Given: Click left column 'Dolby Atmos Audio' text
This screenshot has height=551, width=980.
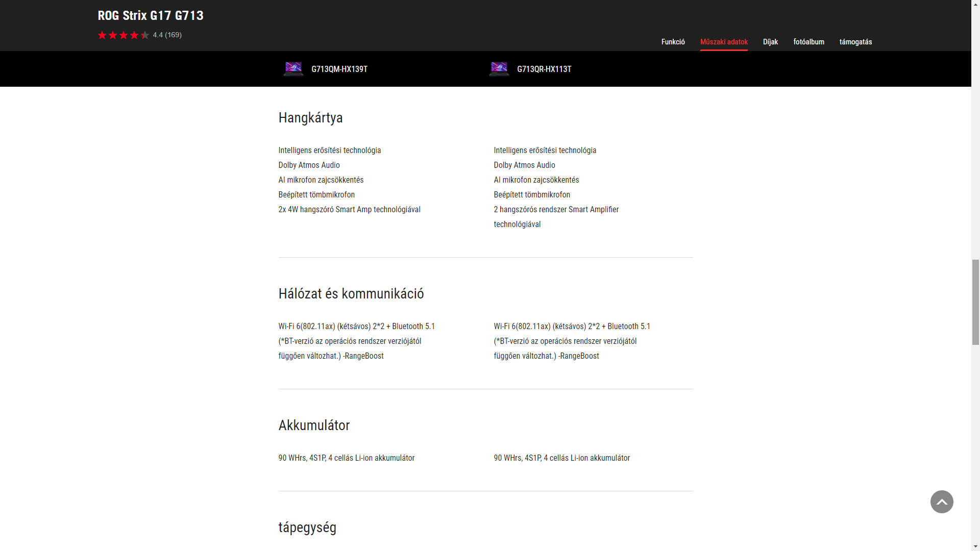Looking at the screenshot, I should 309,165.
